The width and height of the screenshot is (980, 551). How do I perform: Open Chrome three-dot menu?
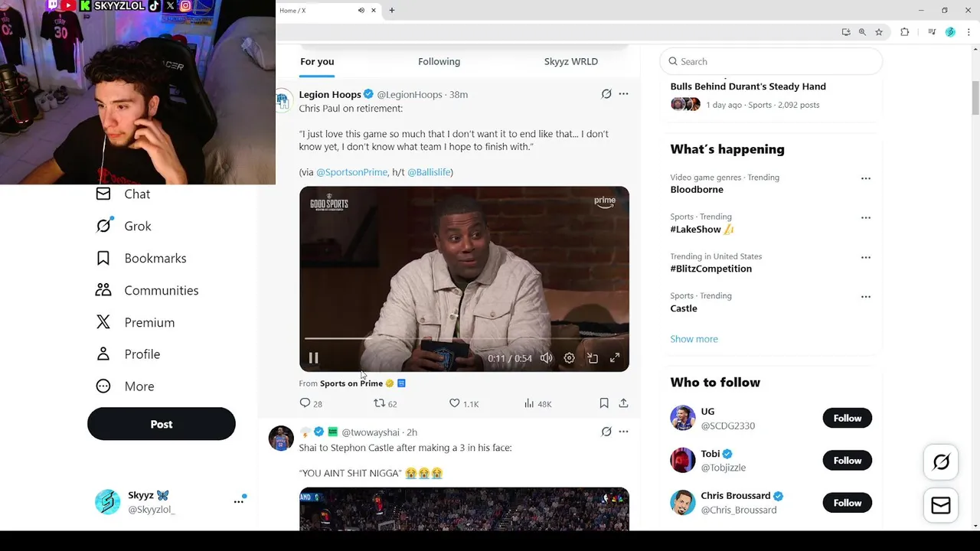[x=969, y=32]
